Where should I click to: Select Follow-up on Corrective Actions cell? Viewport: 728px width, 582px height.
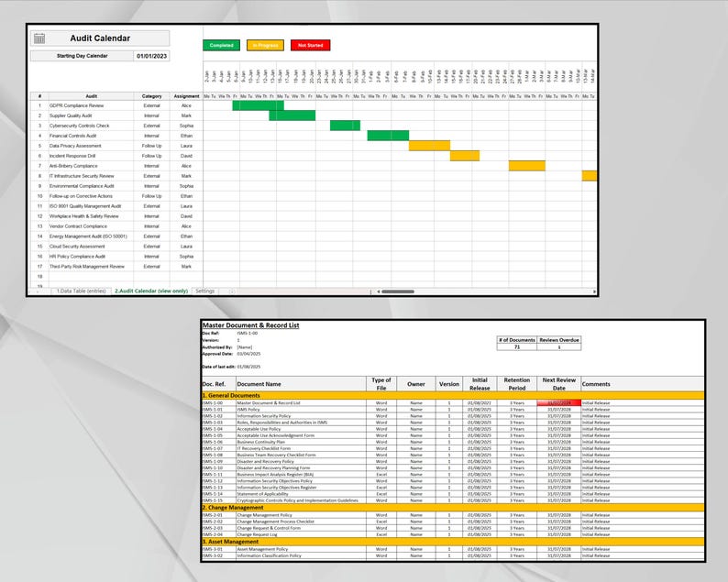91,196
